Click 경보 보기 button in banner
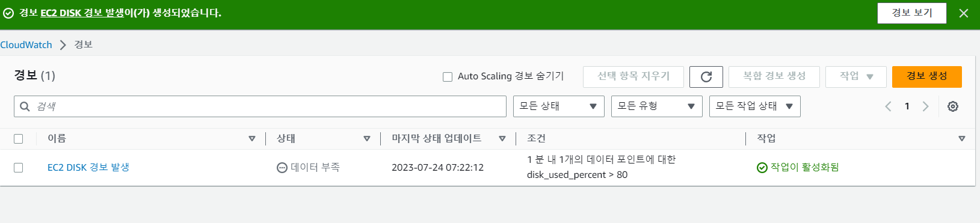The height and width of the screenshot is (223, 980). (911, 13)
